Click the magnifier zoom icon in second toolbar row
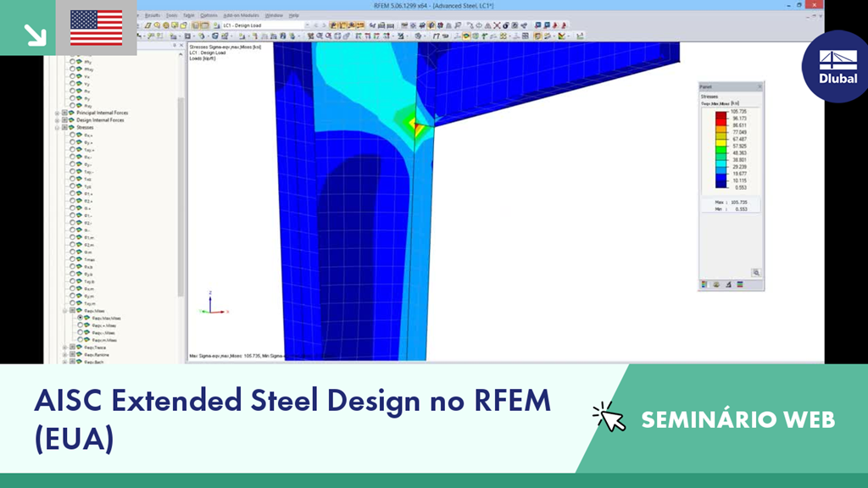The height and width of the screenshot is (488, 868). point(320,36)
